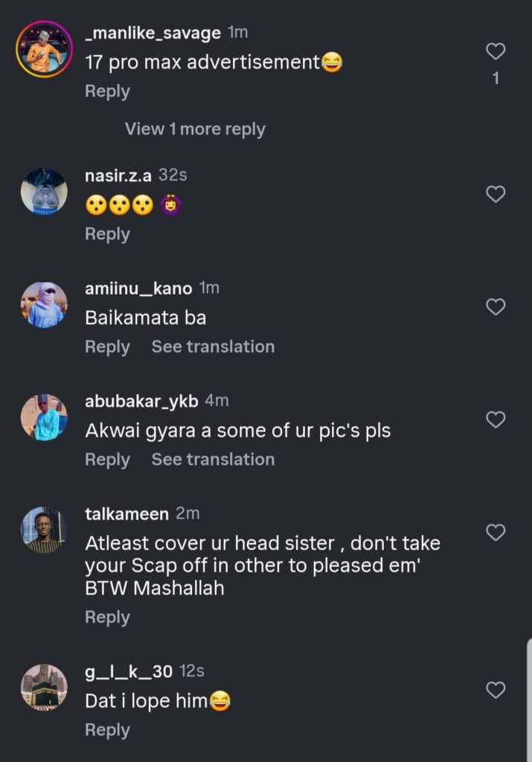Open abubakar_ykb's profile picture
Viewport: 532px width, 762px height.
(x=44, y=417)
